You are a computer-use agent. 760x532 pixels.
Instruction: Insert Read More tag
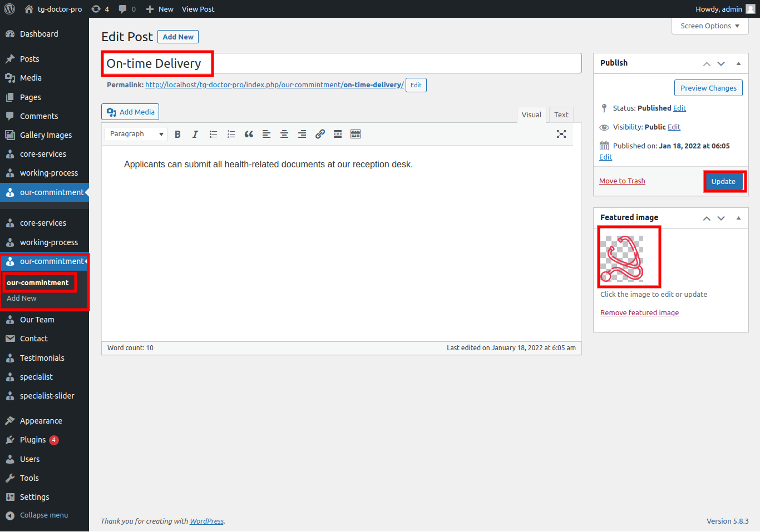pyautogui.click(x=338, y=135)
